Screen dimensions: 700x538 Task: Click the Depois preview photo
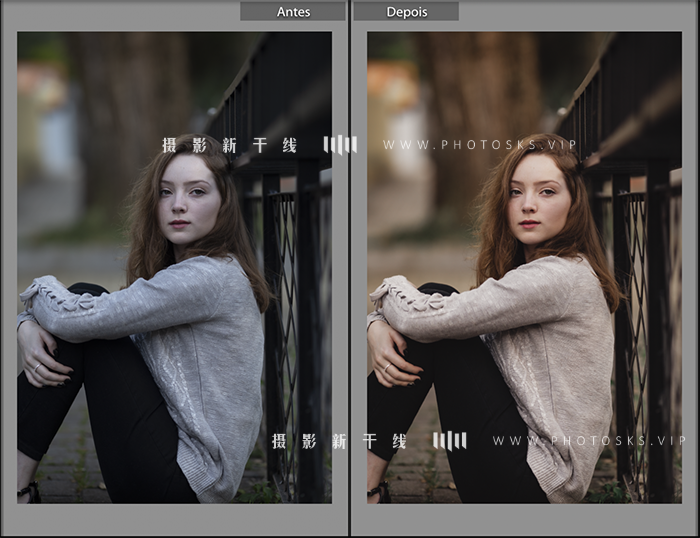(x=524, y=267)
